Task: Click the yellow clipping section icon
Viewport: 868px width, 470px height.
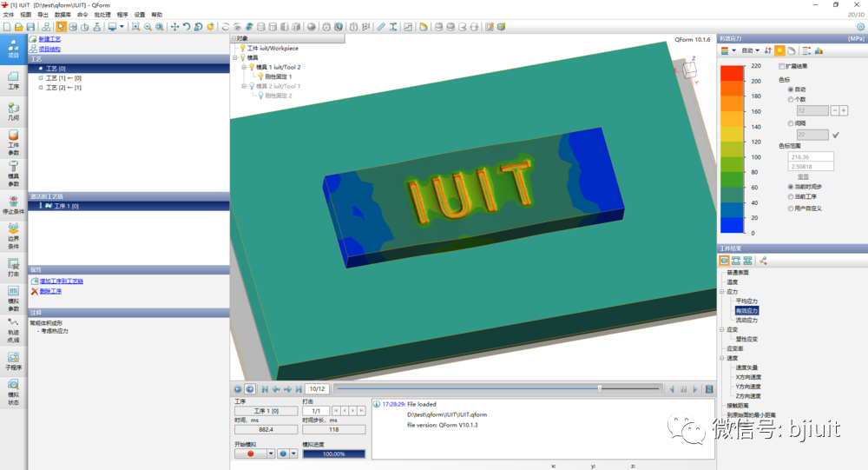Action: [424, 27]
